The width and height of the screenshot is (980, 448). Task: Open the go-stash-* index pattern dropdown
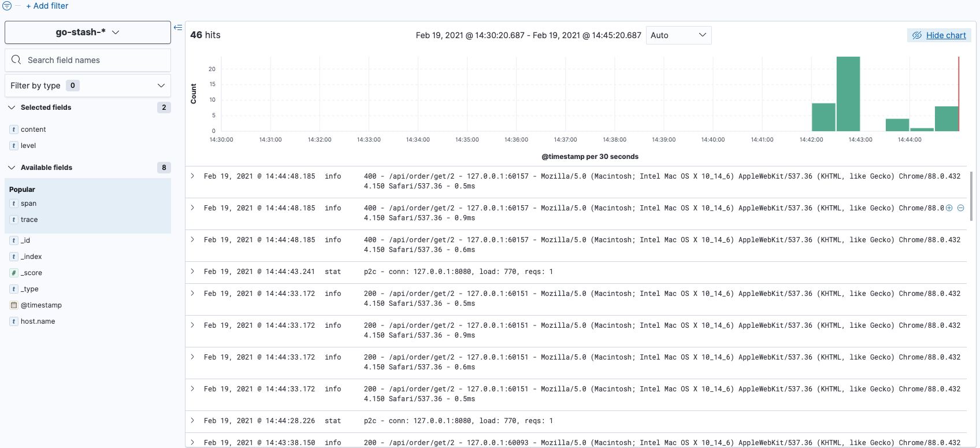[x=88, y=32]
